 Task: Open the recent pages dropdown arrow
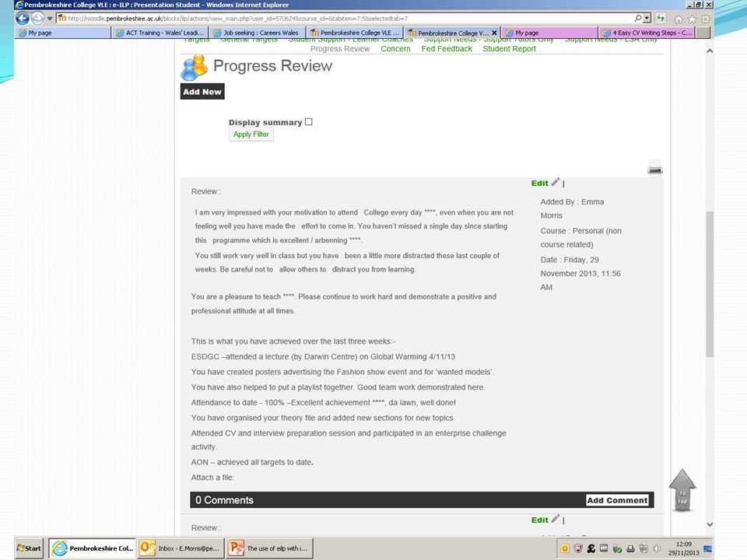point(50,19)
